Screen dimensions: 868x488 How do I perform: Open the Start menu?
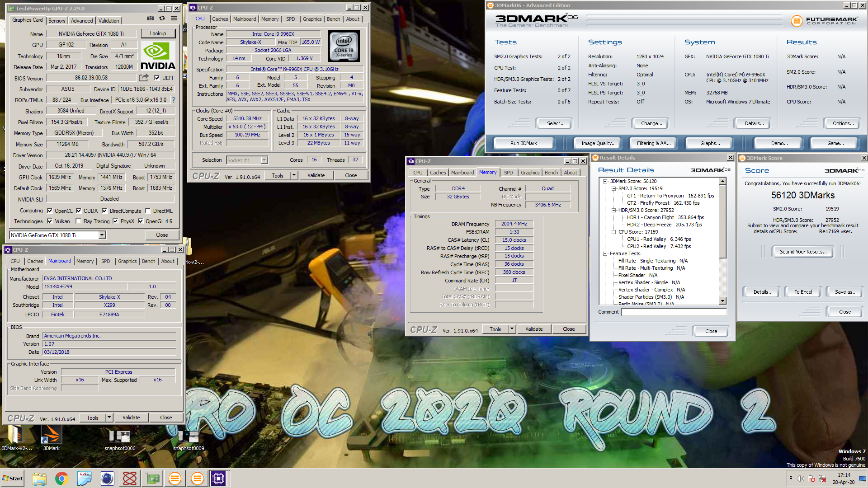(13, 479)
